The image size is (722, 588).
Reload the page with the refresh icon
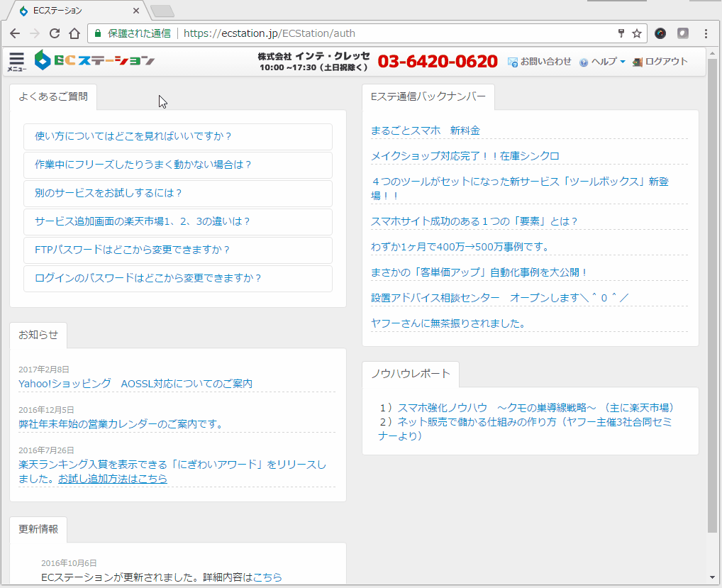pos(55,33)
